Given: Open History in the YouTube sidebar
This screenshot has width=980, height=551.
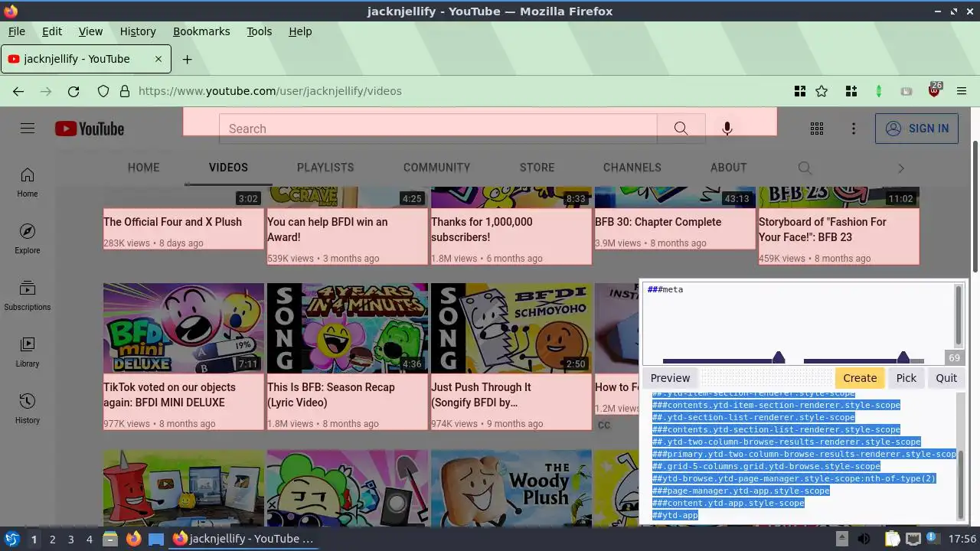Looking at the screenshot, I should pos(28,409).
